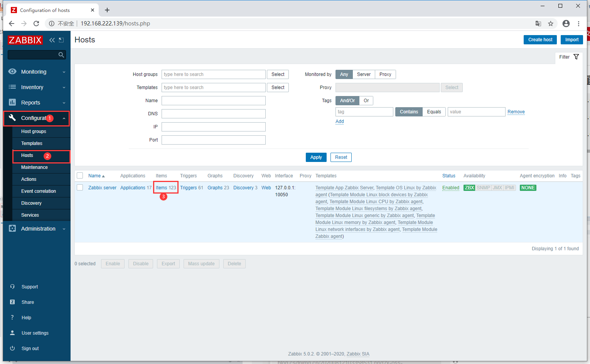Click the Sign out power icon

tap(12, 348)
